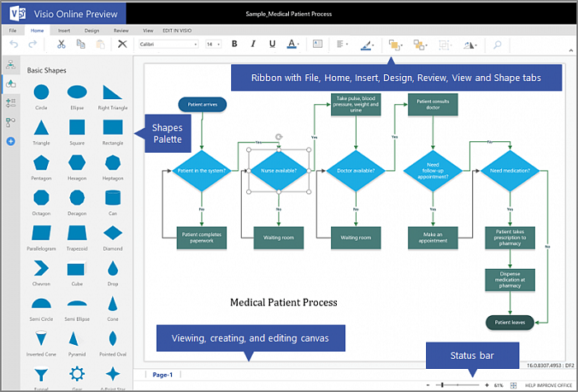Click the Can shape in Basic Shapes
578x392 pixels.
click(x=112, y=198)
